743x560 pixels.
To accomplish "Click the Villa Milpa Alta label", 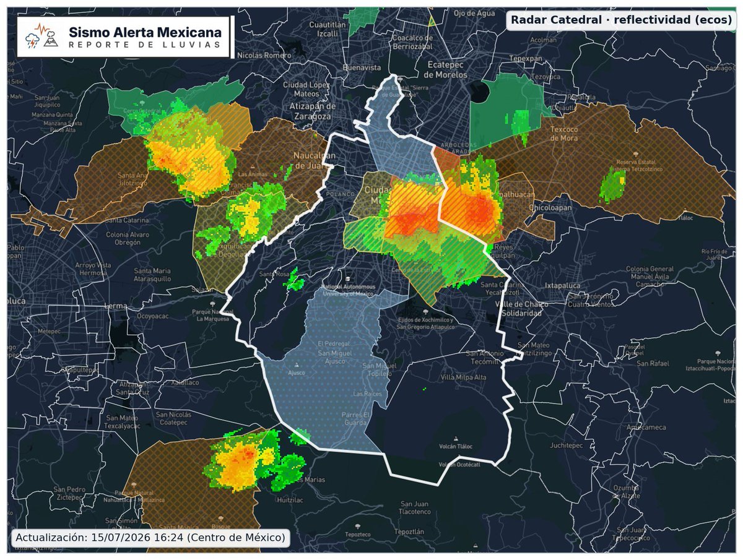I will pos(464,377).
